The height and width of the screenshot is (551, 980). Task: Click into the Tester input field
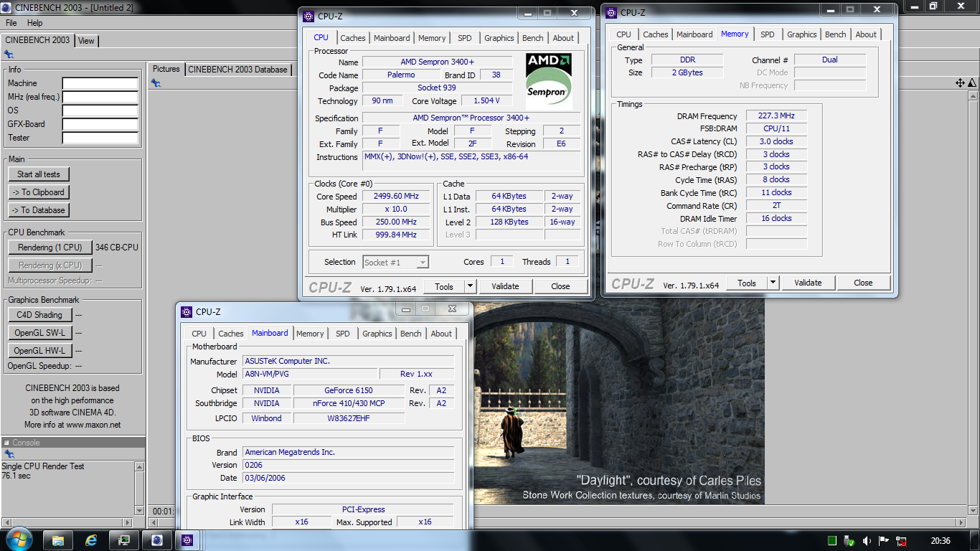100,138
